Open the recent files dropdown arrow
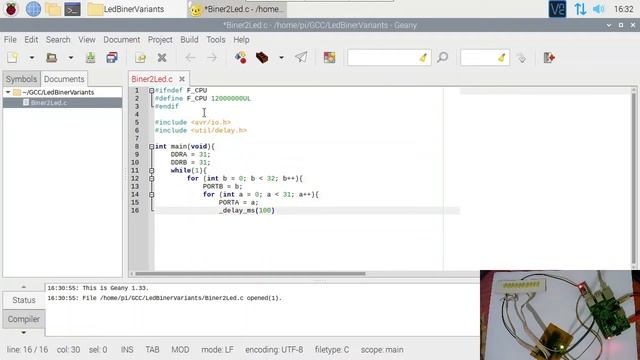The height and width of the screenshot is (360, 640). pos(71,58)
